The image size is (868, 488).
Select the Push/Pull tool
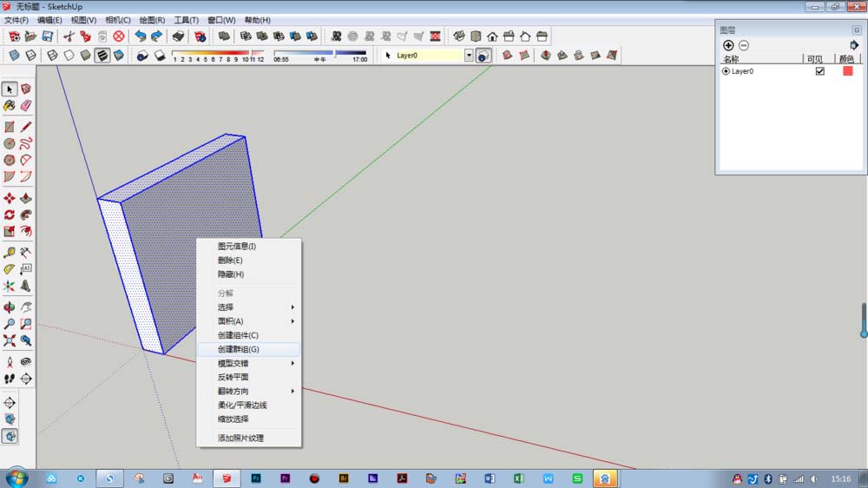(26, 198)
